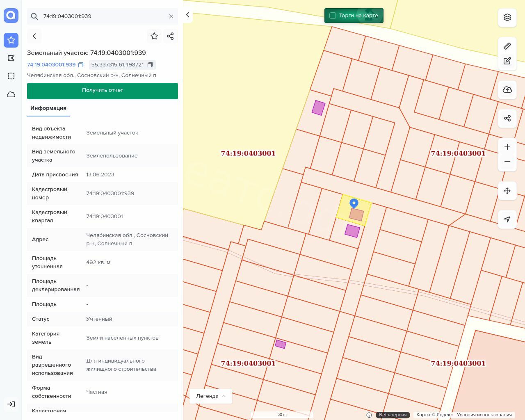525x420 pixels.
Task: Clear the search field with X
Action: point(171,16)
